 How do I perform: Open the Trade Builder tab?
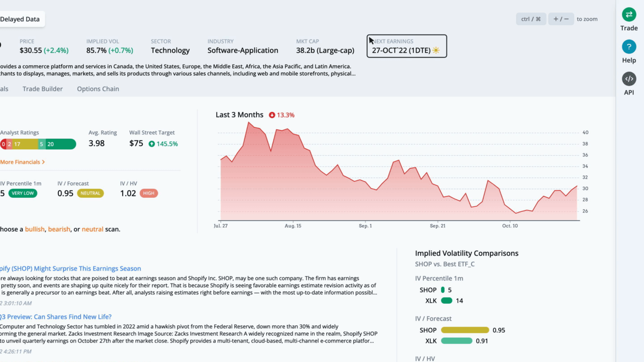[x=43, y=89]
